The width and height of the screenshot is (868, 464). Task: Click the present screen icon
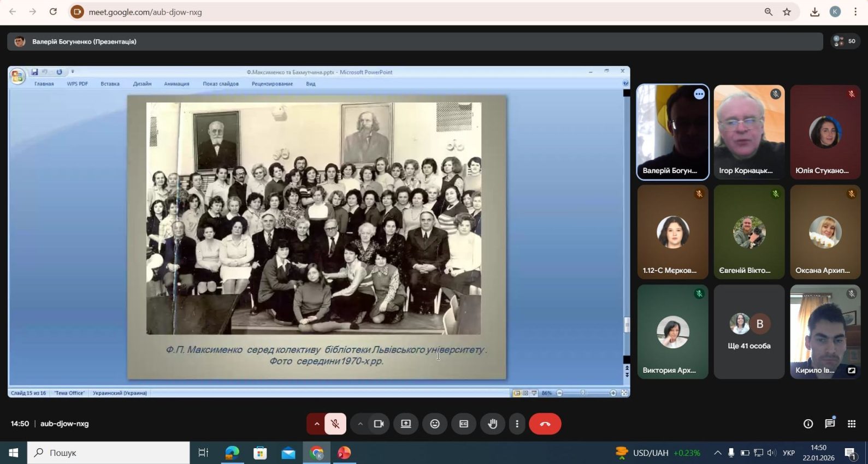point(406,424)
